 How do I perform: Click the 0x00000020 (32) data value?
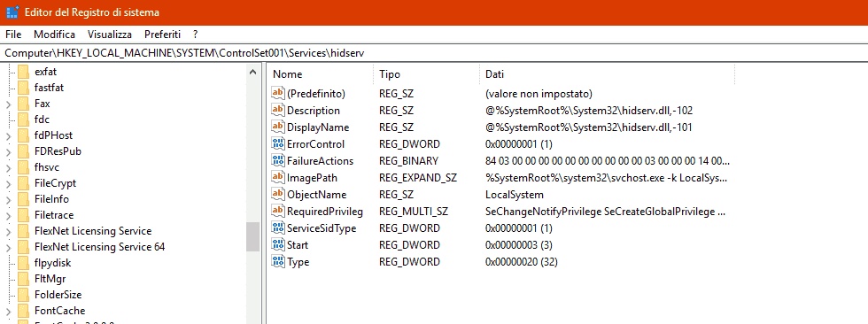pos(522,262)
